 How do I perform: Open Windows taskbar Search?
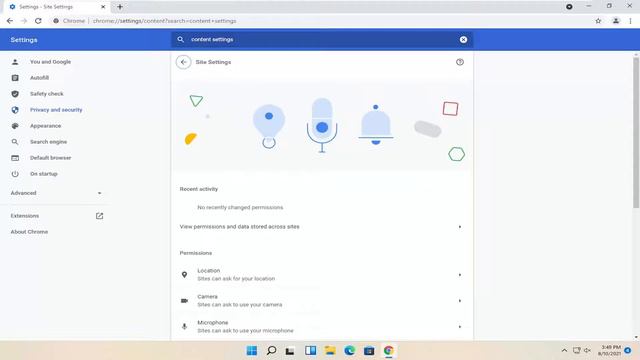click(x=271, y=351)
